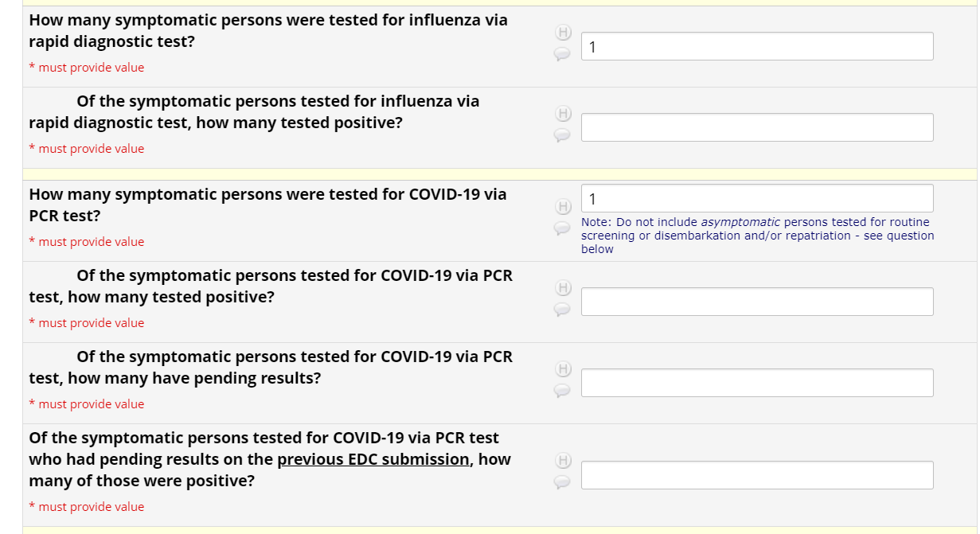
Task: View history icon for COVID-19 PCR positives field
Action: point(563,288)
